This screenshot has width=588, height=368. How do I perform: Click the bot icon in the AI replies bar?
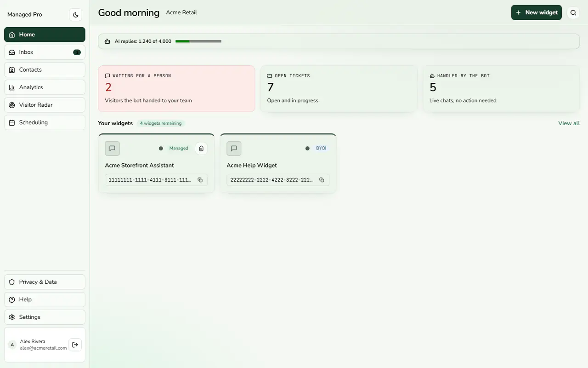tap(107, 41)
